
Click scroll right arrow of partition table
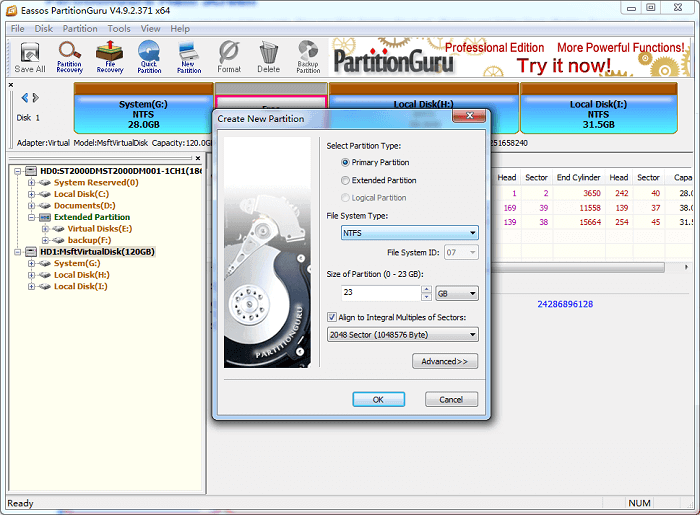tap(686, 267)
